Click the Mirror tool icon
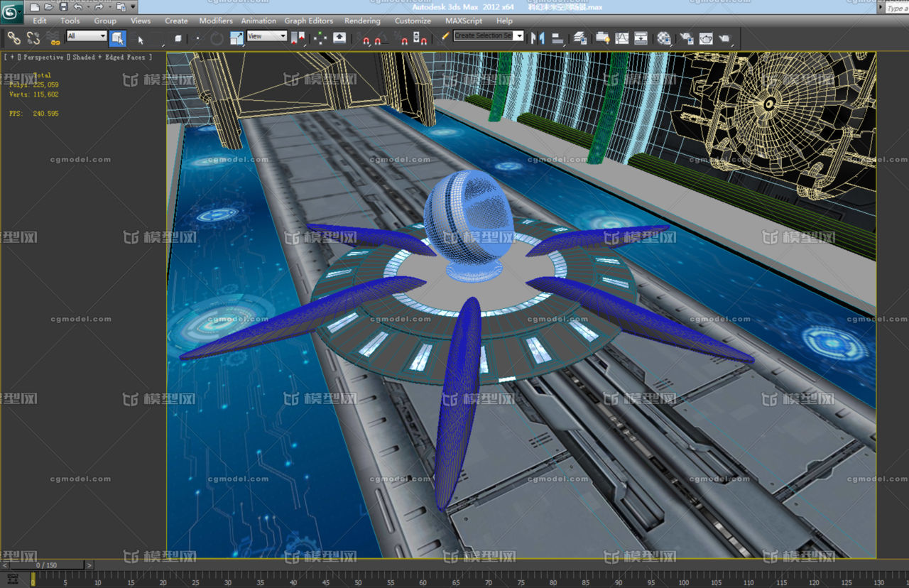 coord(538,38)
